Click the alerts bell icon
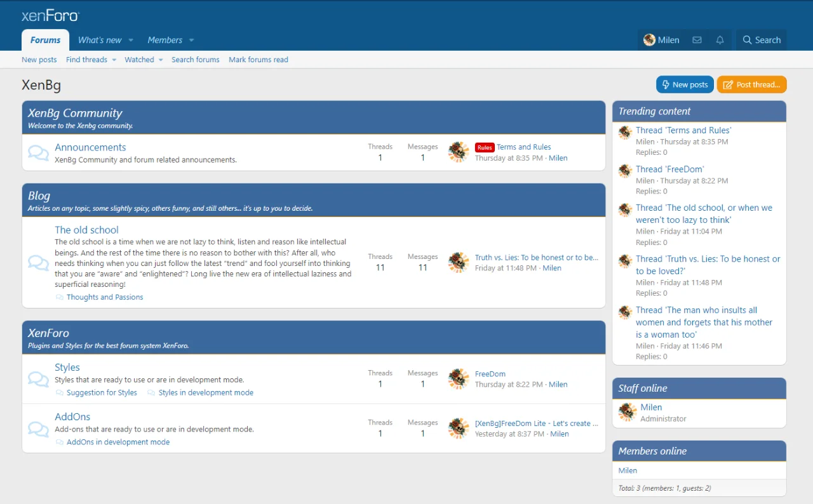The height and width of the screenshot is (504, 813). coord(720,40)
